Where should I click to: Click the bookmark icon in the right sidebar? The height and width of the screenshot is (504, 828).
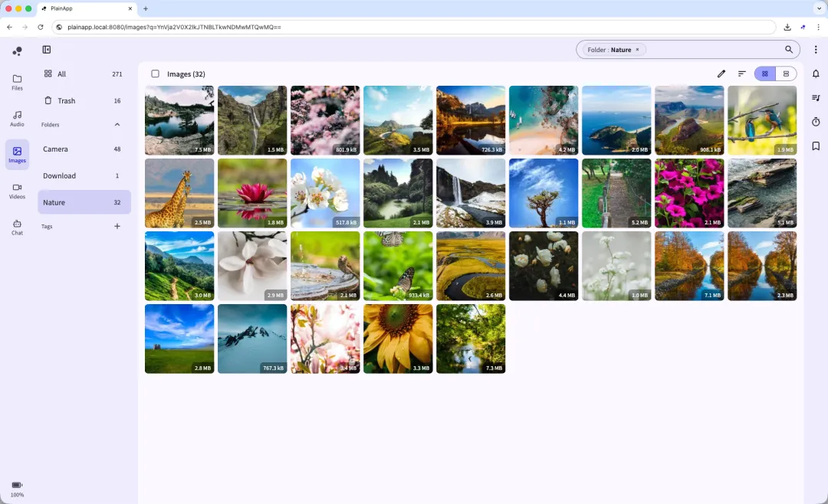815,146
